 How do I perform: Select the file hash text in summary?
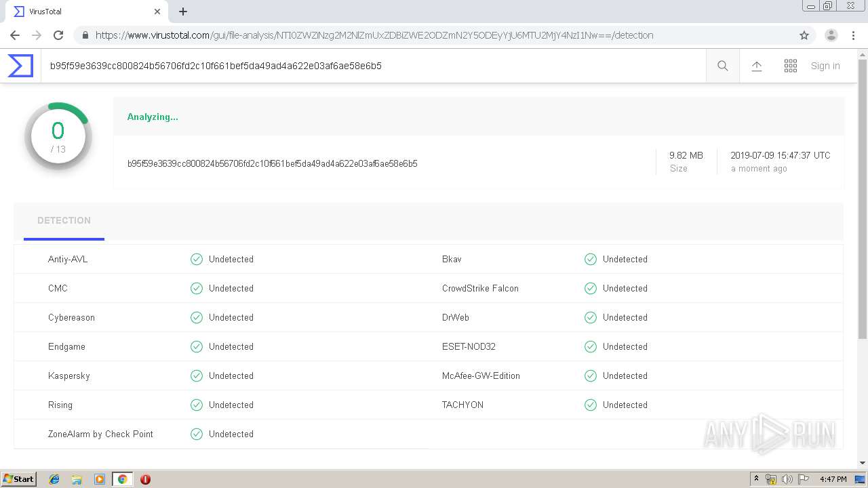(273, 163)
